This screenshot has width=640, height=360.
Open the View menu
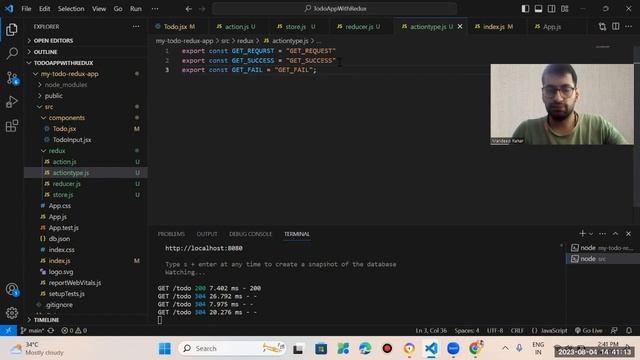tap(99, 9)
